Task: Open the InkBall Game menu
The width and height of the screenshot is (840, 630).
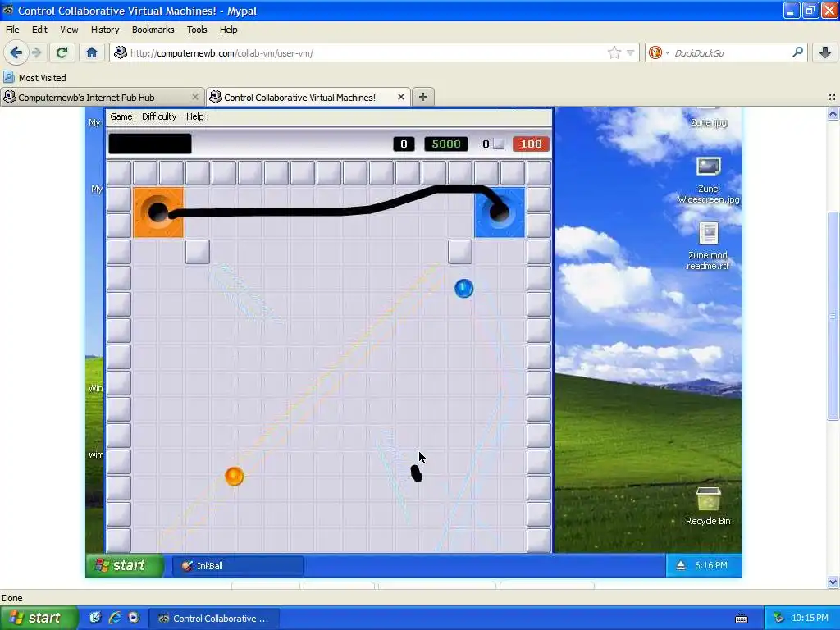Action: point(121,116)
